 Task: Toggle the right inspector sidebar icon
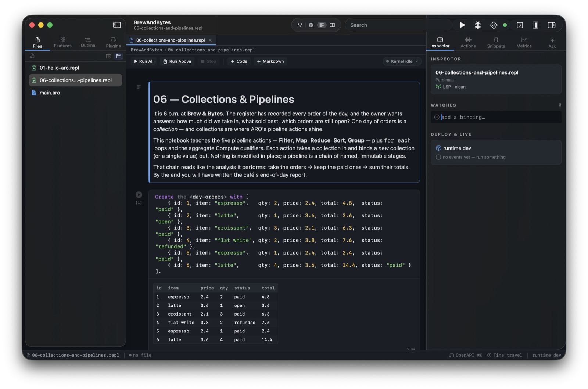552,25
